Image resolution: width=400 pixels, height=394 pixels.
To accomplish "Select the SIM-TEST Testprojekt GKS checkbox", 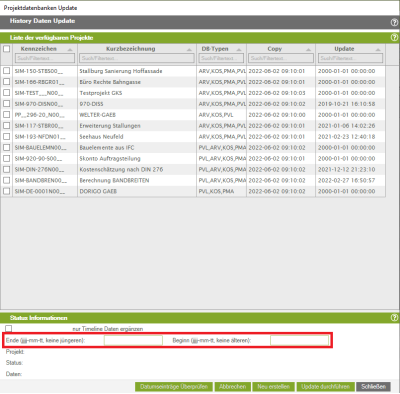I will coord(7,93).
